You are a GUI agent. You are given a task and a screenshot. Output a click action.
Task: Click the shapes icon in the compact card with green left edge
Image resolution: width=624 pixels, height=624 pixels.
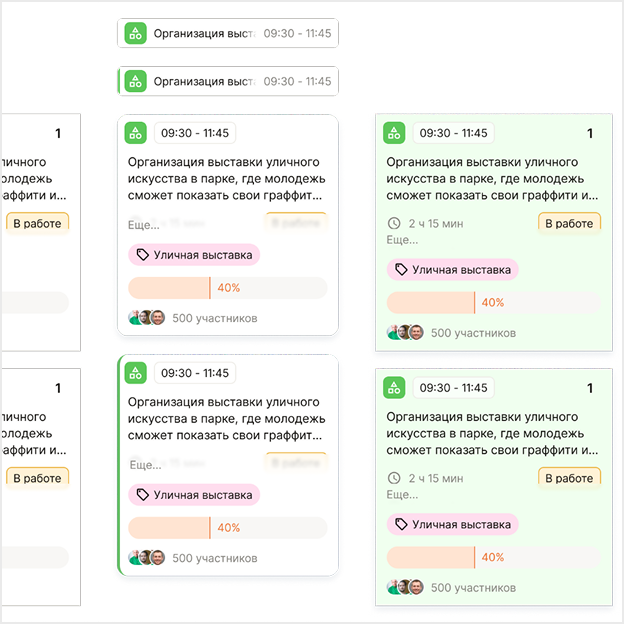point(136,81)
